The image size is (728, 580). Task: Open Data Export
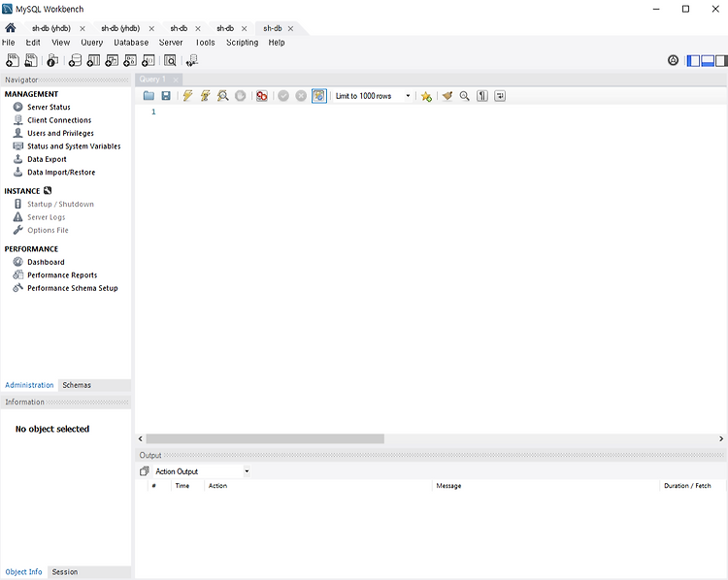coord(47,159)
